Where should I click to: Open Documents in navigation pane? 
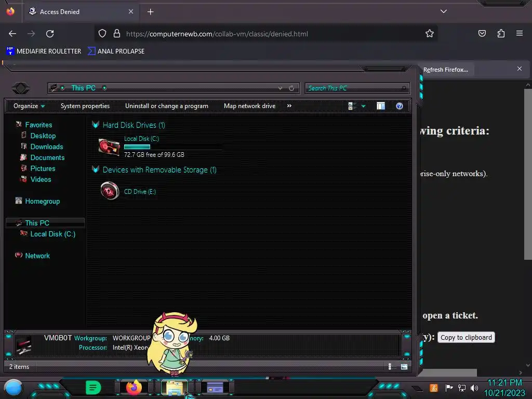click(47, 157)
